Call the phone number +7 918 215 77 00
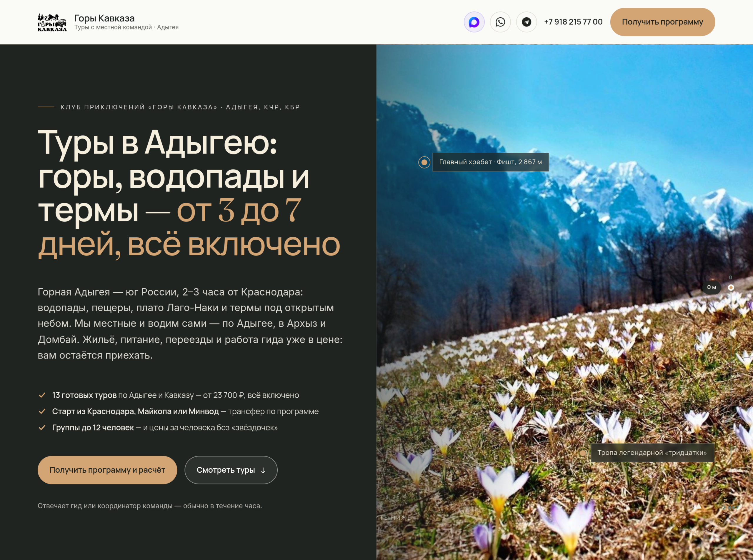This screenshot has width=753, height=560. [573, 22]
